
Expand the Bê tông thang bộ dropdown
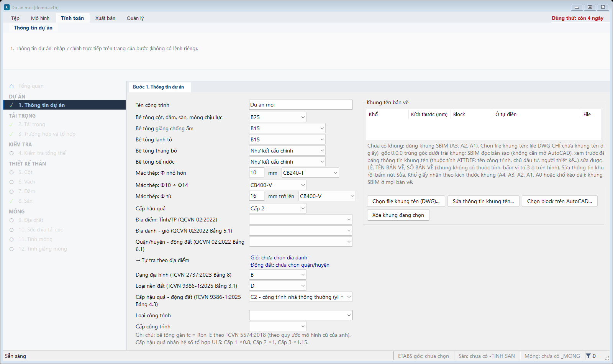coord(287,151)
